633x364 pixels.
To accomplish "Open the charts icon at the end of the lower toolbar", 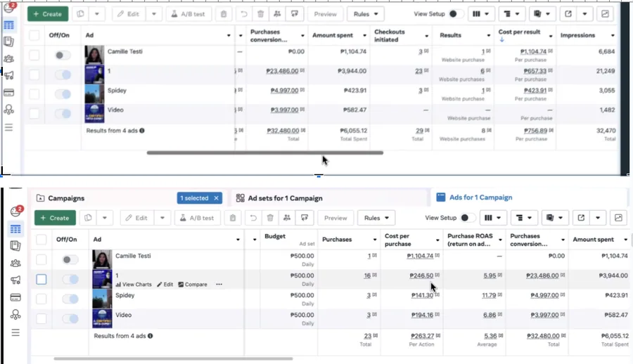I will (x=618, y=218).
